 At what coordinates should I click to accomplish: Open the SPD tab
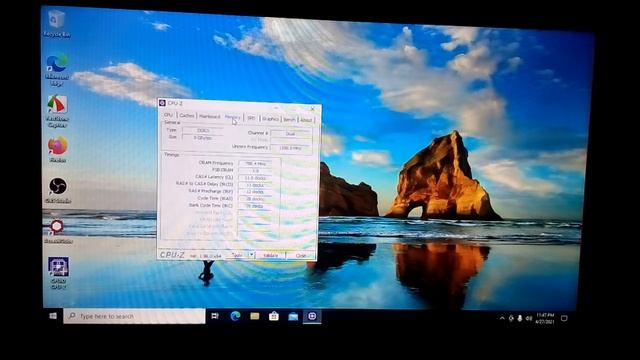tap(251, 118)
